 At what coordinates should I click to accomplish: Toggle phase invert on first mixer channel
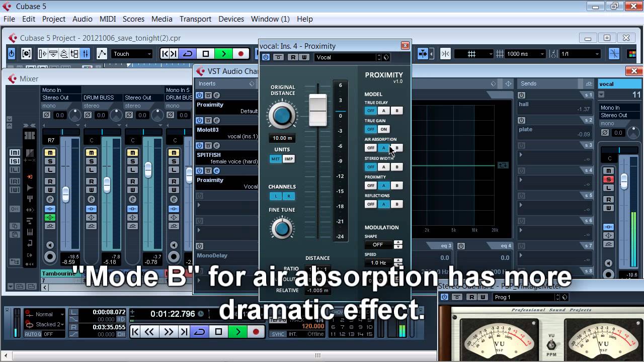[47, 115]
